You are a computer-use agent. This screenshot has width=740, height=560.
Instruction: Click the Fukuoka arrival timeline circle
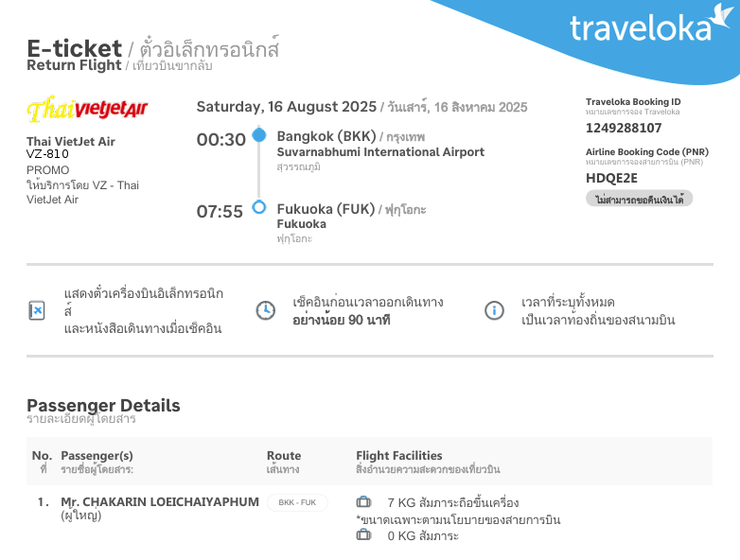click(259, 207)
